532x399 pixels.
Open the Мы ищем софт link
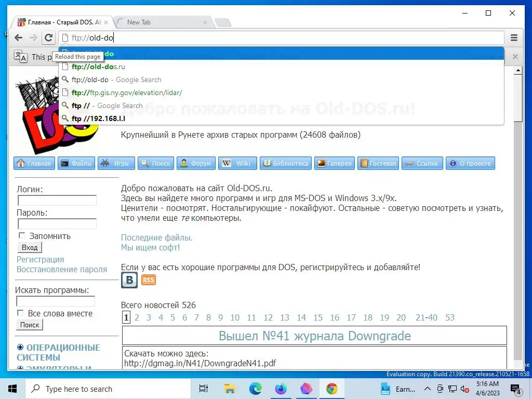[x=150, y=247]
